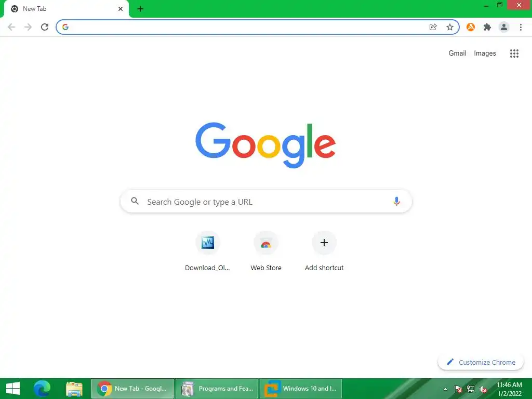Launch Microsoft Edge from taskbar
Screen dimensions: 532x399
click(42, 389)
